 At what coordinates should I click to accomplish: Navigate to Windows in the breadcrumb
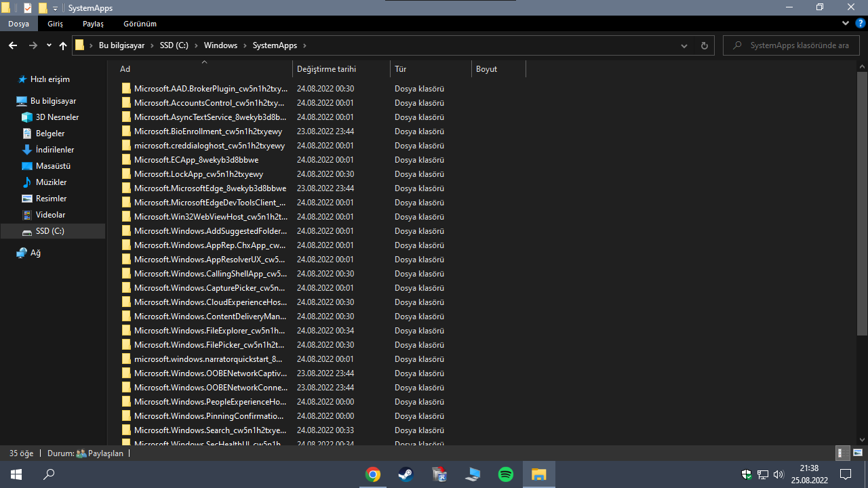(221, 45)
